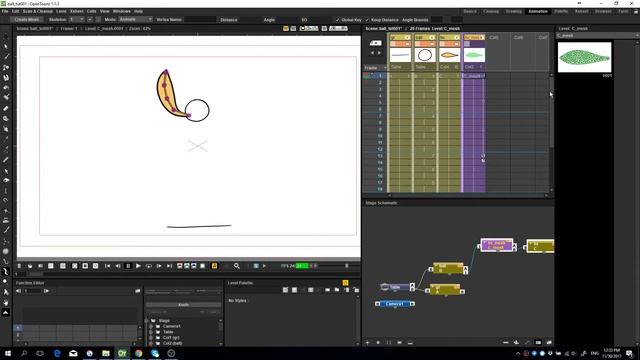Open the Xsheet menu
This screenshot has height=360, width=640.
(76, 11)
